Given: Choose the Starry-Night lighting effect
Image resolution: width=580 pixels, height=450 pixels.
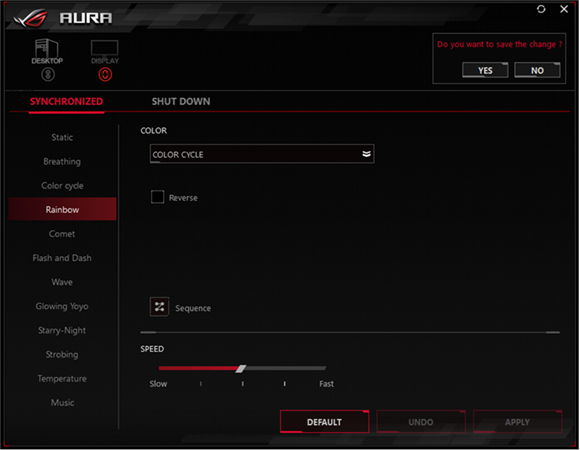Looking at the screenshot, I should click(62, 330).
